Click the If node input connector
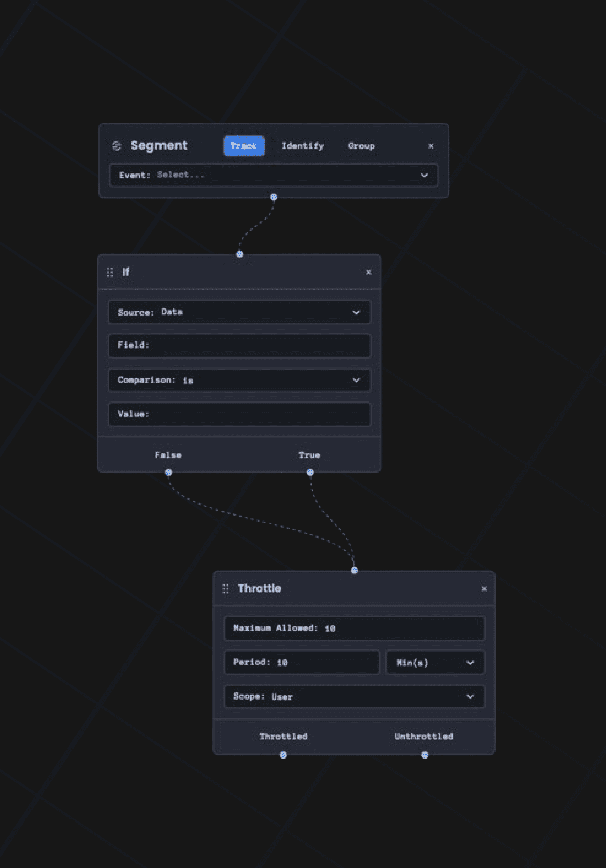Screen dimensions: 606x868 (x=240, y=254)
